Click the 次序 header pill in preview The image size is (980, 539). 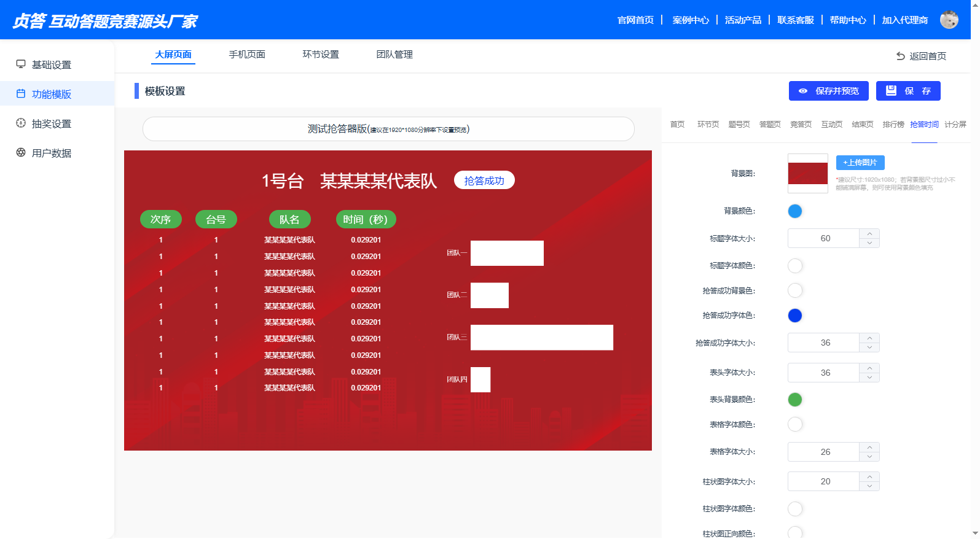[x=161, y=219]
